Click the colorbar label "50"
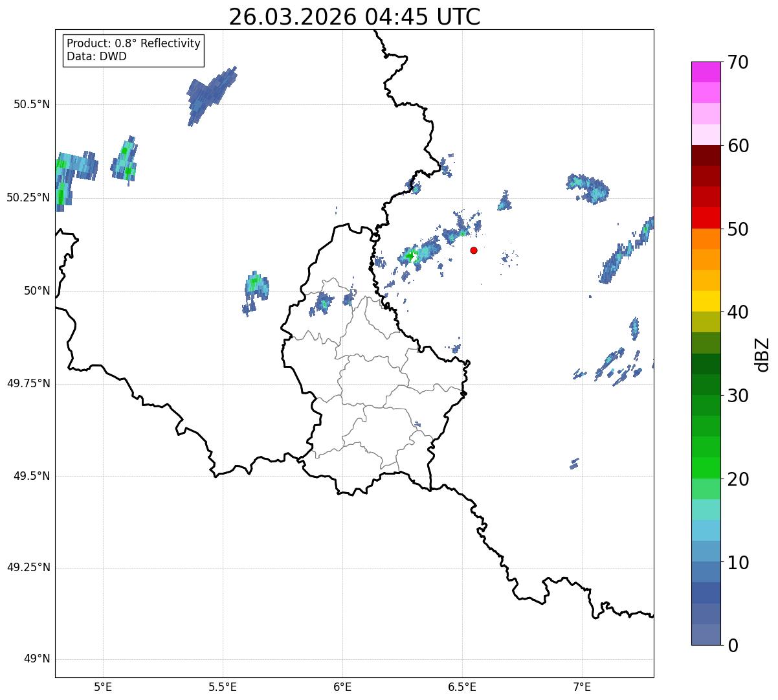This screenshot has width=778, height=700. [x=739, y=229]
